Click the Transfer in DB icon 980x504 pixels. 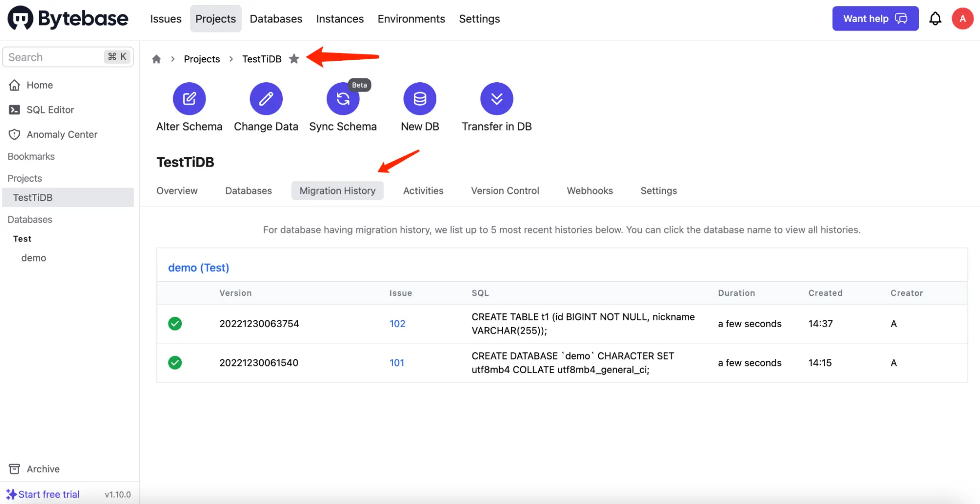pos(497,98)
